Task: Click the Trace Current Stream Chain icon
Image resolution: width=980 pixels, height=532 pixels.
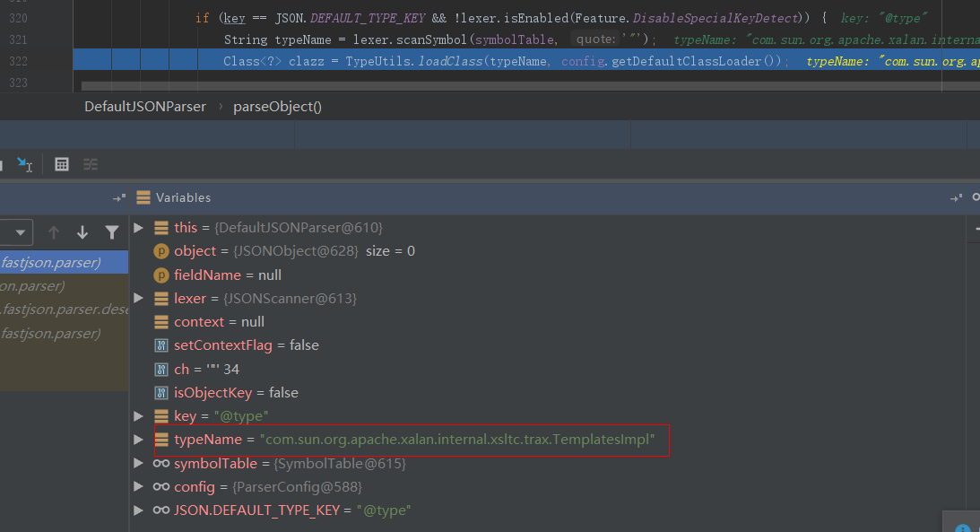Action: point(91,164)
